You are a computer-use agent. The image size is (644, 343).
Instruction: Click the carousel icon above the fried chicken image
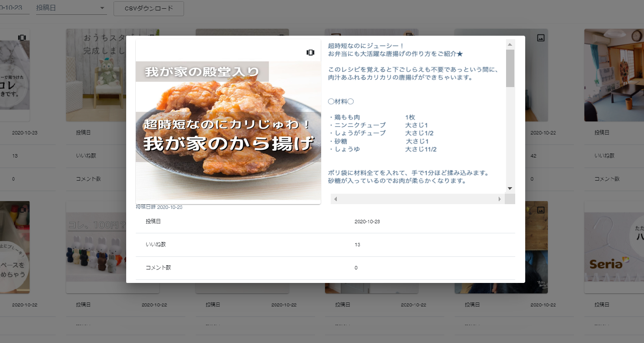click(310, 52)
